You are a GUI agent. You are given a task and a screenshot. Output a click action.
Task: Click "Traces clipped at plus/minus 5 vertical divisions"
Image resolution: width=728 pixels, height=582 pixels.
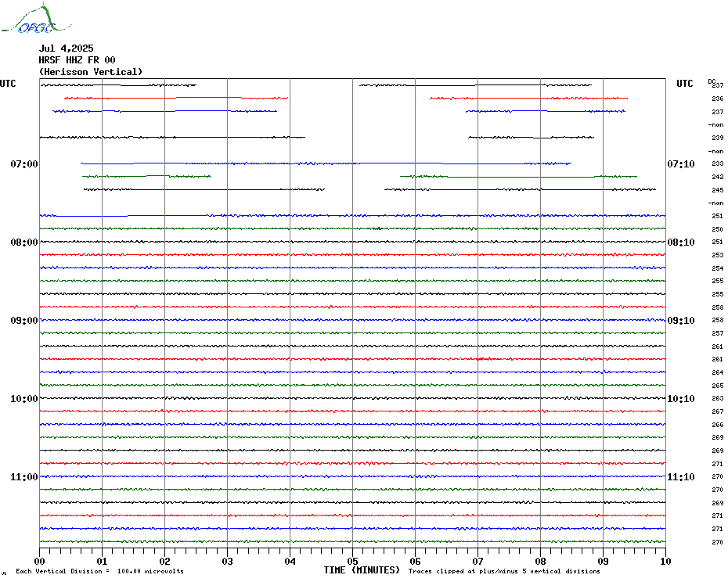[x=504, y=571]
